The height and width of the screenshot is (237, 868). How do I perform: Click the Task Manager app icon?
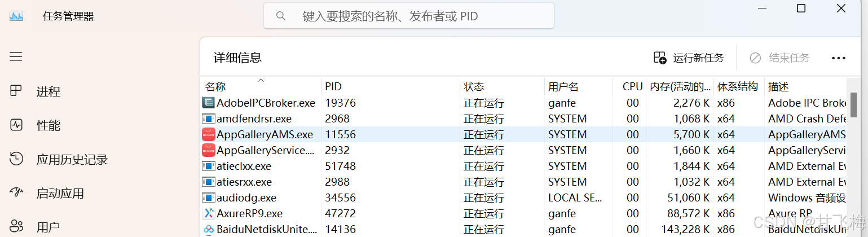point(16,16)
